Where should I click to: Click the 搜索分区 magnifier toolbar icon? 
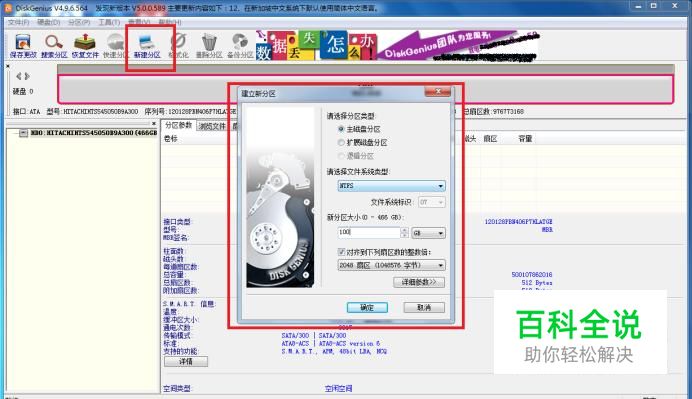coord(54,46)
